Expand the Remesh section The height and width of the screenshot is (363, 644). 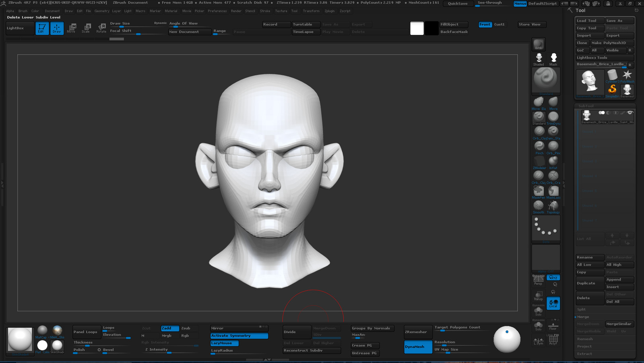pos(585,339)
